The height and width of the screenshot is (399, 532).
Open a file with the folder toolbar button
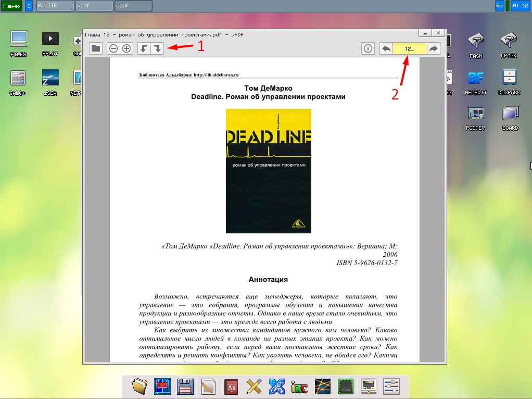click(x=95, y=48)
